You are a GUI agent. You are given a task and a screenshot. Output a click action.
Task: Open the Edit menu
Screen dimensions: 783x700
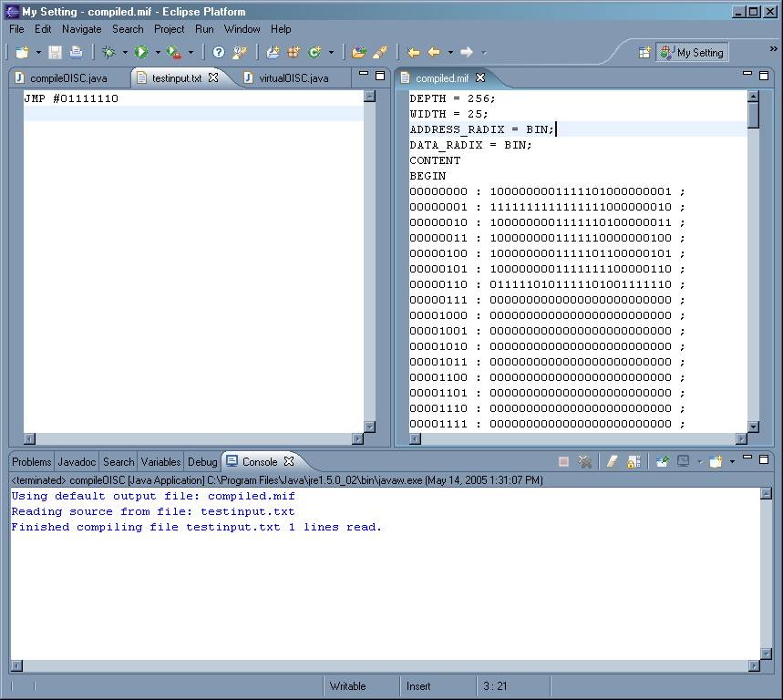click(x=43, y=29)
